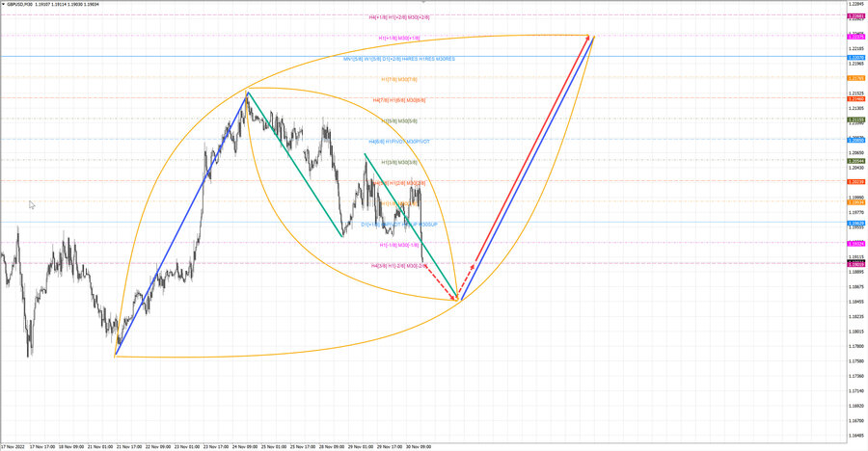The width and height of the screenshot is (868, 451).
Task: Click the 1.17140 value on price scale
Action: [856, 390]
